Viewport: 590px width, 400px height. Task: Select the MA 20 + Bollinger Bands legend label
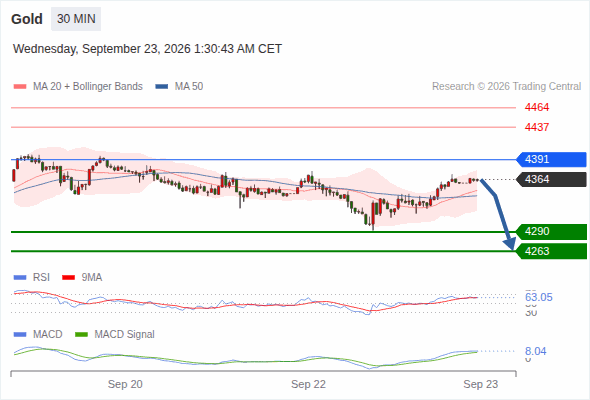point(88,87)
